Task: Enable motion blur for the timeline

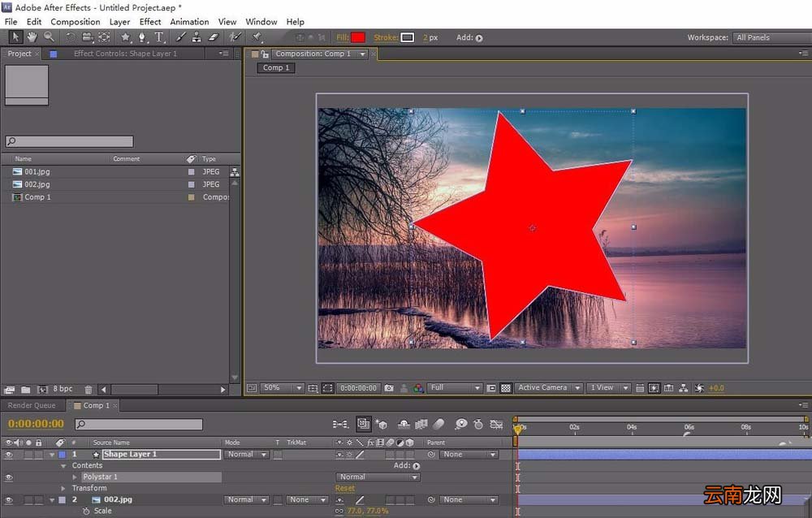Action: (438, 425)
